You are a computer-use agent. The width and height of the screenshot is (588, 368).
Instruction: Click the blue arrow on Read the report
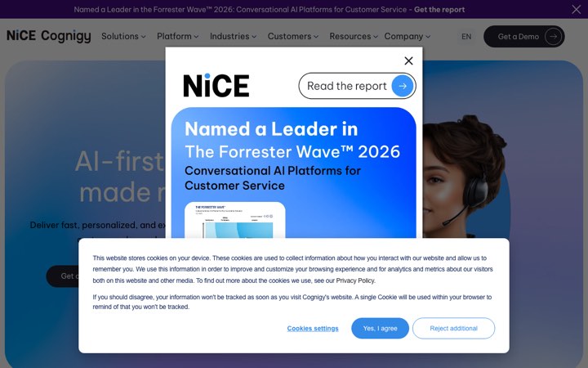[x=403, y=86]
